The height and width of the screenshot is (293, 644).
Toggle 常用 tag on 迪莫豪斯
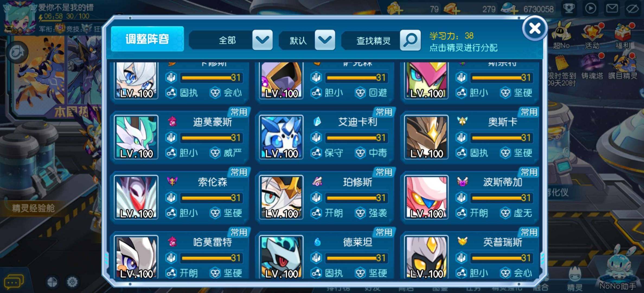pyautogui.click(x=239, y=112)
